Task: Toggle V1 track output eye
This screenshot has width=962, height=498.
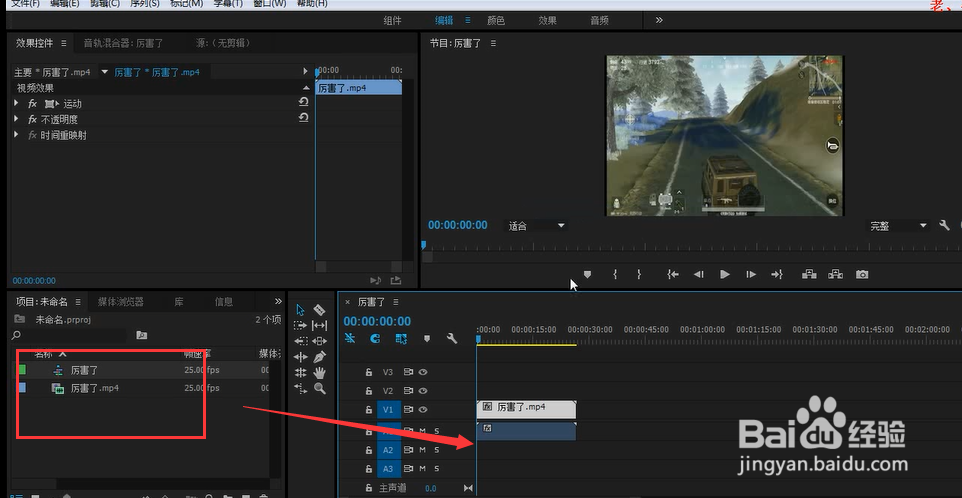Action: click(423, 410)
